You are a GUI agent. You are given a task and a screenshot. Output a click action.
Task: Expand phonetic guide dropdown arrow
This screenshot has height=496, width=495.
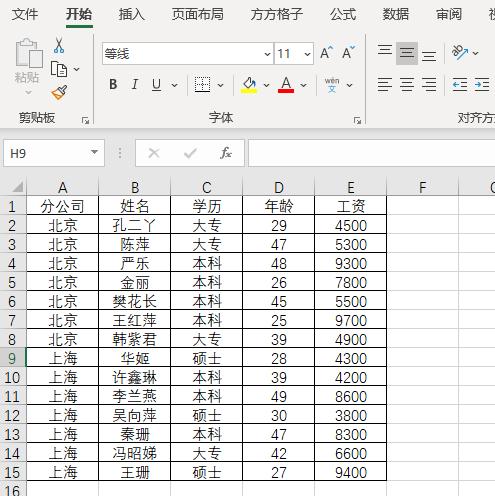[x=349, y=85]
